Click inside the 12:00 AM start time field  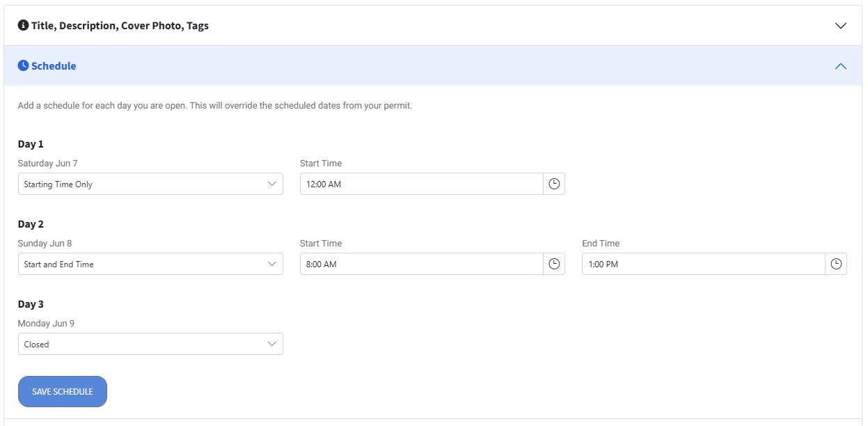tap(418, 184)
